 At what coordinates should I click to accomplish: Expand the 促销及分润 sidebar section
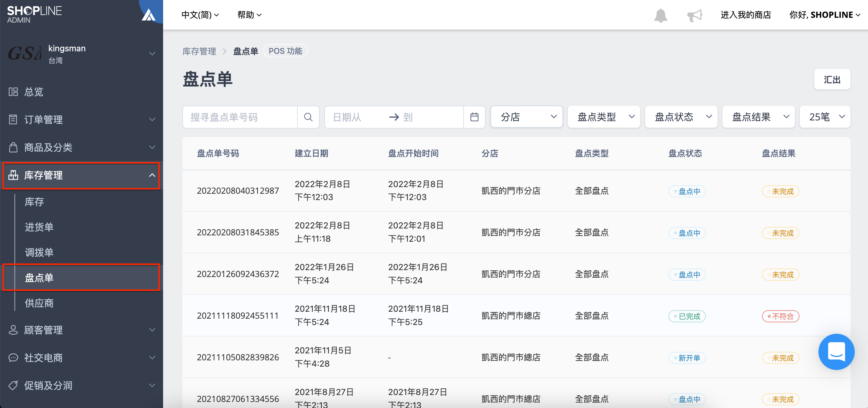point(82,385)
